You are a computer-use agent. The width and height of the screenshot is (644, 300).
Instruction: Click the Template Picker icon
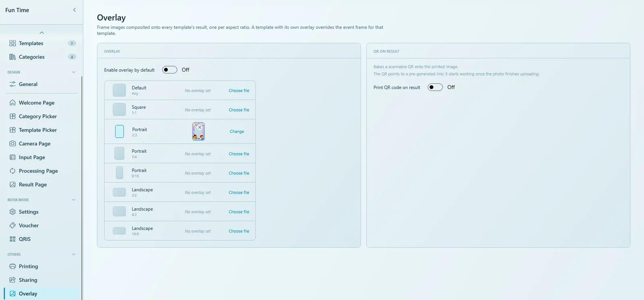click(x=12, y=130)
